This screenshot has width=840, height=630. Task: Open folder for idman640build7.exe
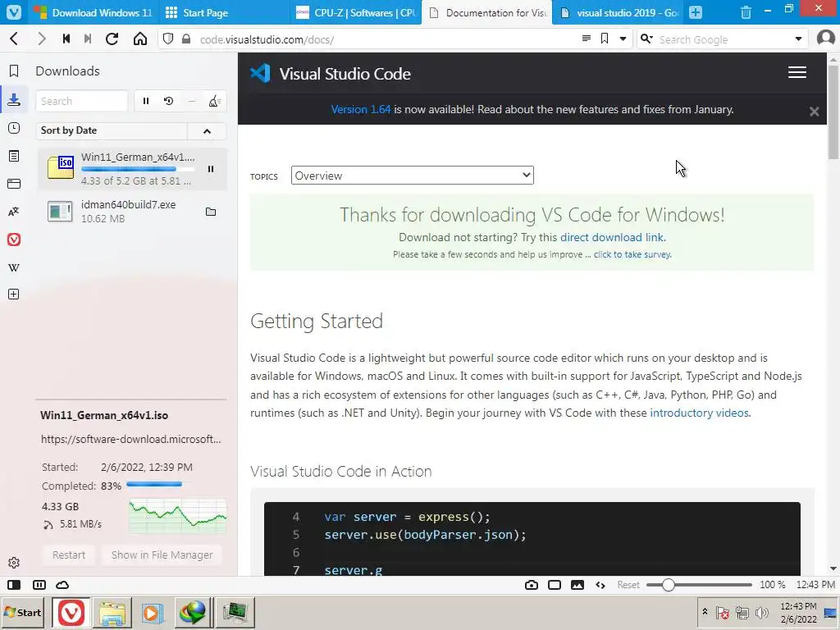[x=211, y=212]
